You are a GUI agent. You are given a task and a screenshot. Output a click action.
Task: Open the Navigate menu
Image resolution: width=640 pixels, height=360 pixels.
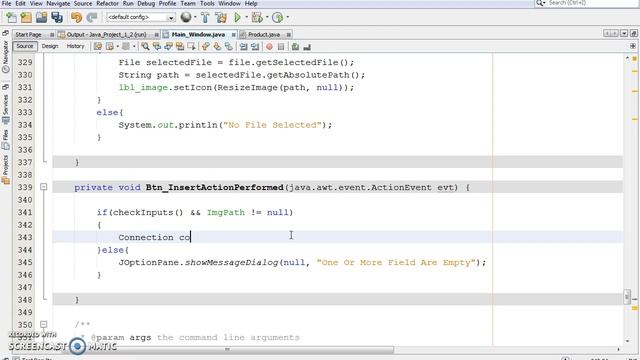[58, 3]
